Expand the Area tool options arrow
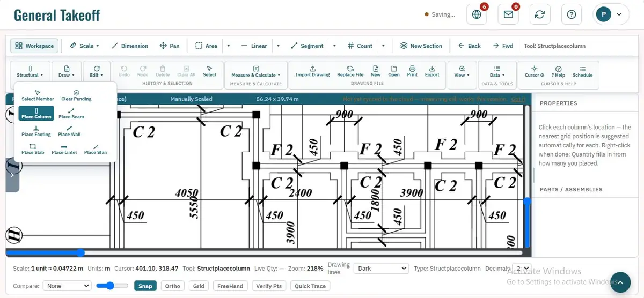Image resolution: width=644 pixels, height=298 pixels. tap(229, 46)
